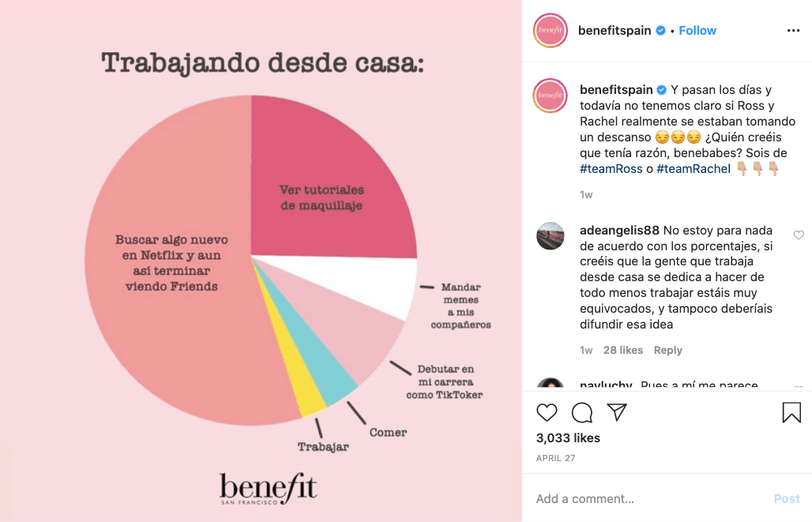View the 3,033 likes list
This screenshot has height=522, width=812.
coord(568,438)
